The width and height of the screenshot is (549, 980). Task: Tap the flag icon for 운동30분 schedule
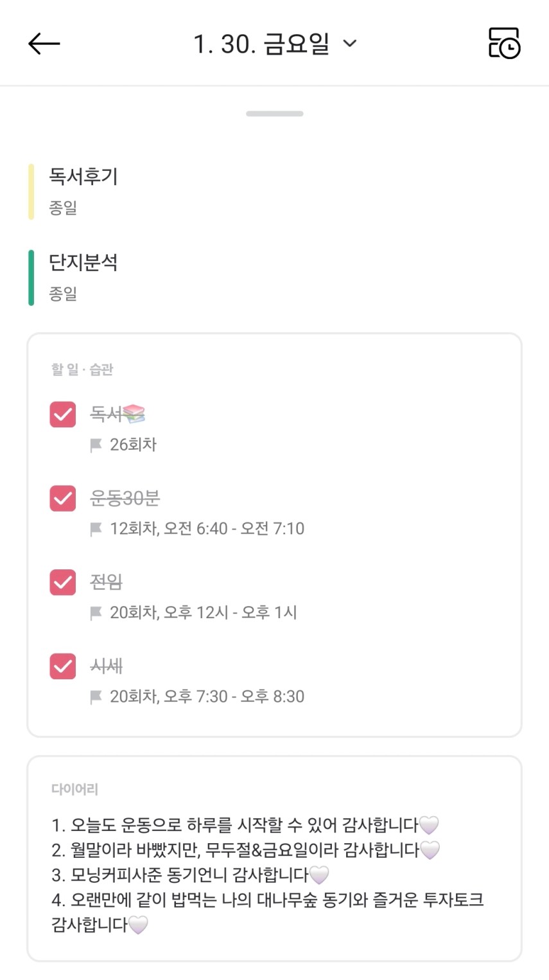pyautogui.click(x=96, y=529)
